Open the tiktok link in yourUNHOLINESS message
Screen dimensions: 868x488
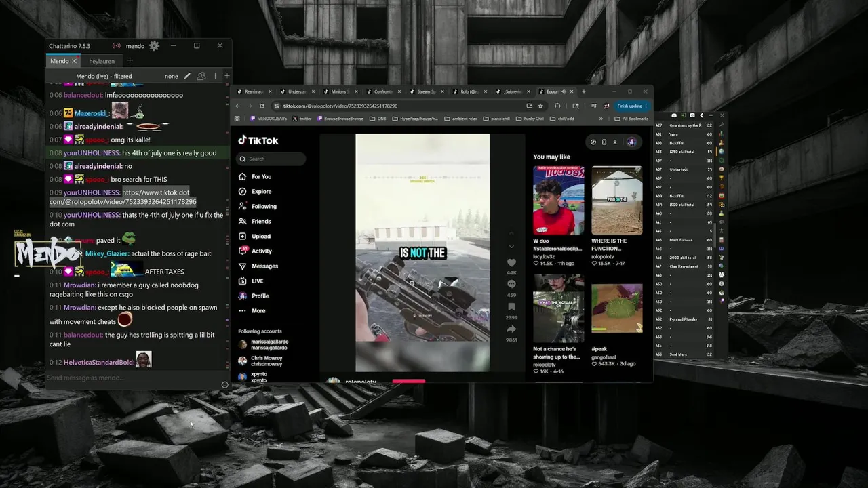point(123,197)
